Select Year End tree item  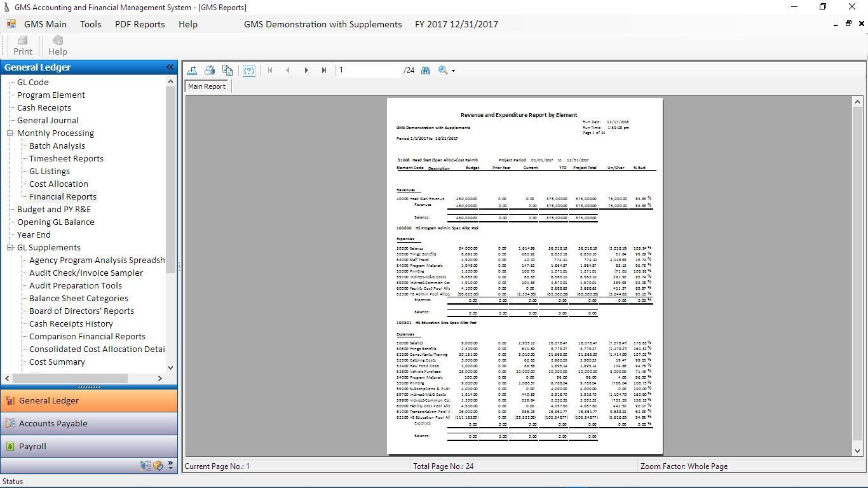(34, 234)
